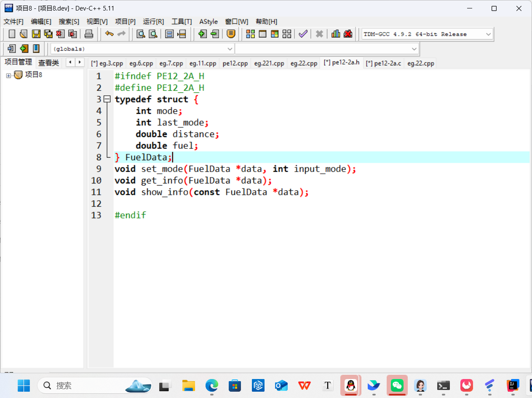Click the left arrow of sidebar tab scroller
Viewport: 532px width, 398px height.
tap(70, 62)
